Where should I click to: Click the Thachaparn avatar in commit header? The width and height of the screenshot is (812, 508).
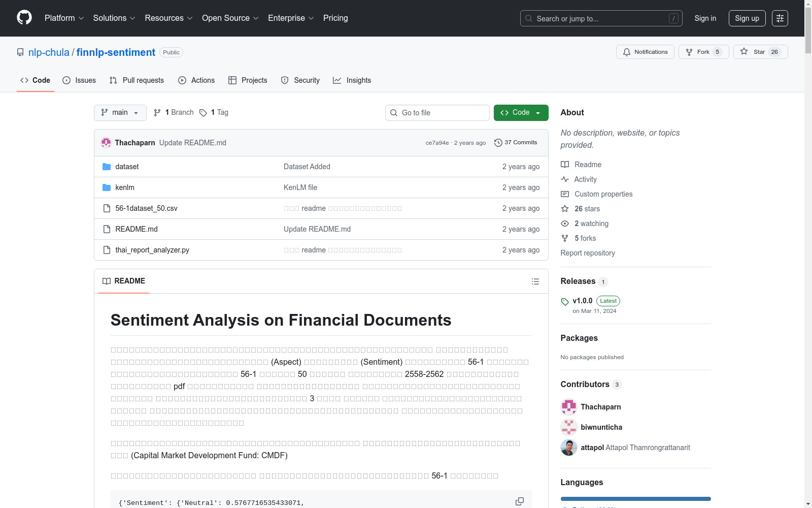(x=106, y=143)
